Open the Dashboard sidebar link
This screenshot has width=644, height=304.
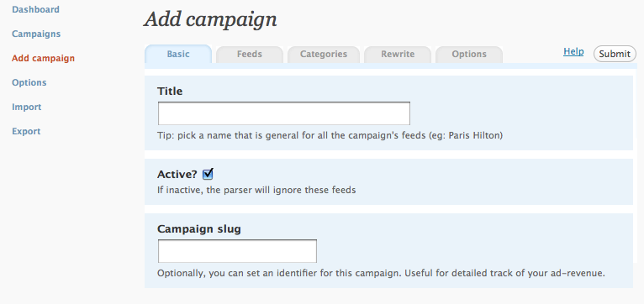(36, 9)
